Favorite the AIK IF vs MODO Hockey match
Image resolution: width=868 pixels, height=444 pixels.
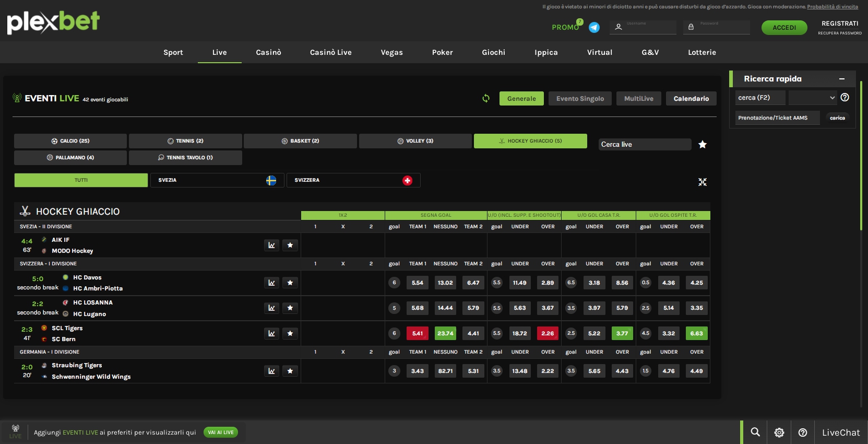[290, 245]
